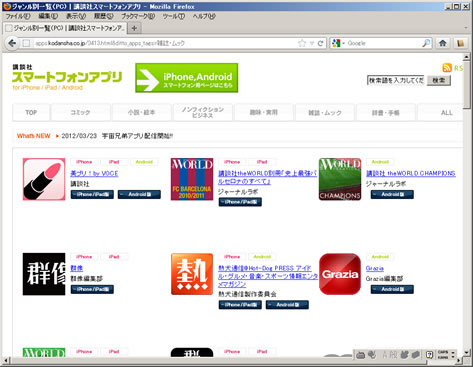The image size is (473, 367).
Task: Click iPhone/iPad版 button under 群像編集部
Action: [92, 289]
